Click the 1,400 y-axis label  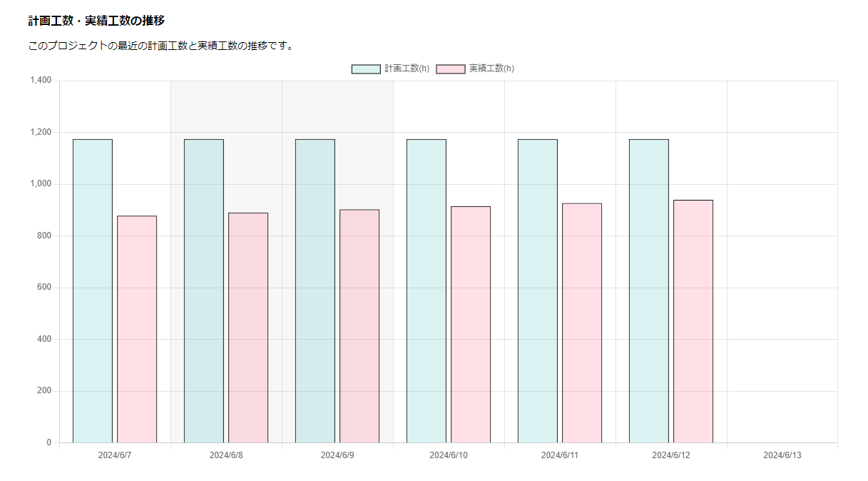click(41, 81)
